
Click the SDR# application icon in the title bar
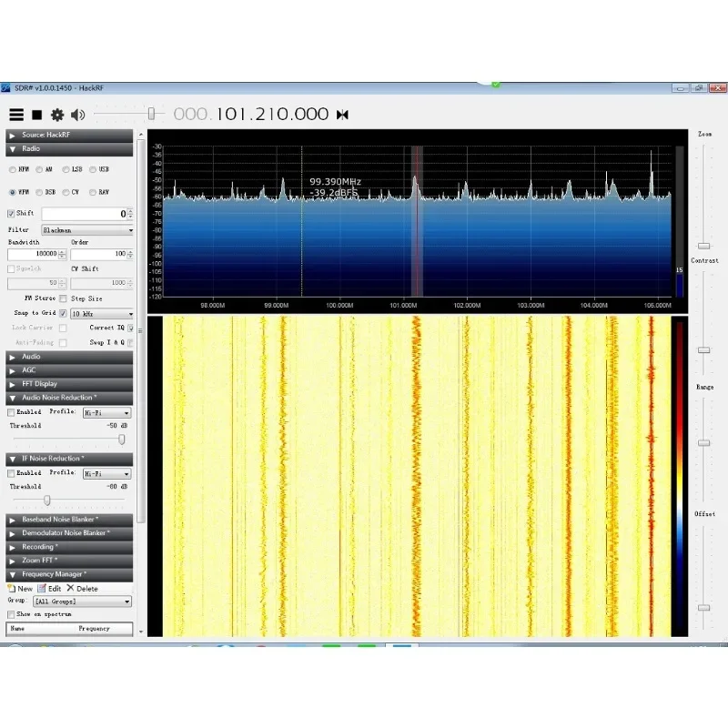point(6,87)
